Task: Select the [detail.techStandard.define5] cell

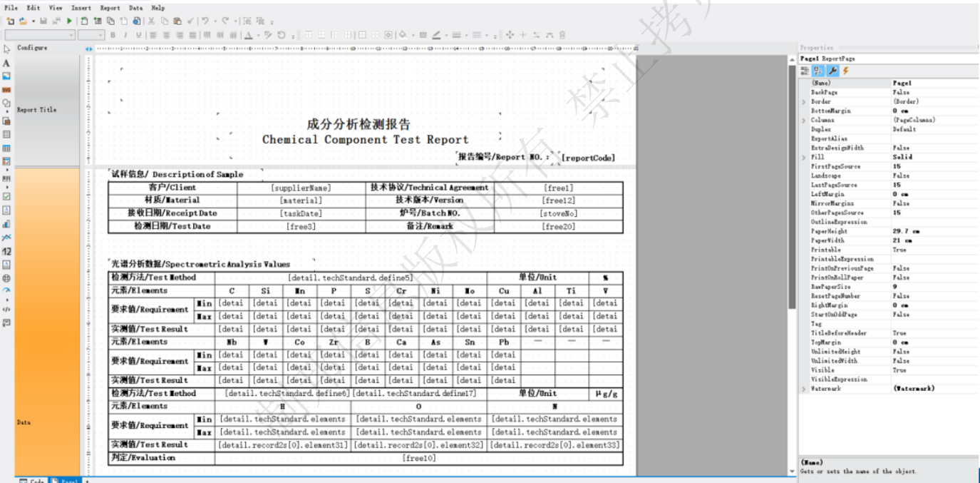Action: point(351,278)
